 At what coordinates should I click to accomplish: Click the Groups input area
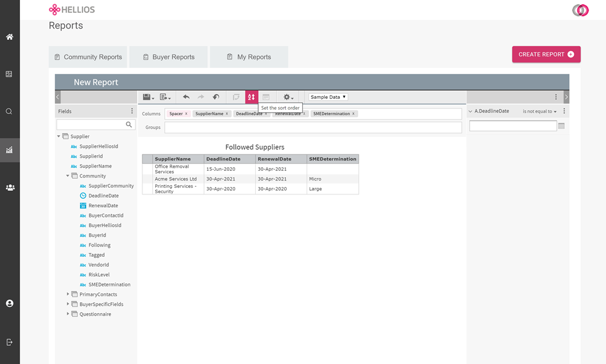tap(313, 127)
